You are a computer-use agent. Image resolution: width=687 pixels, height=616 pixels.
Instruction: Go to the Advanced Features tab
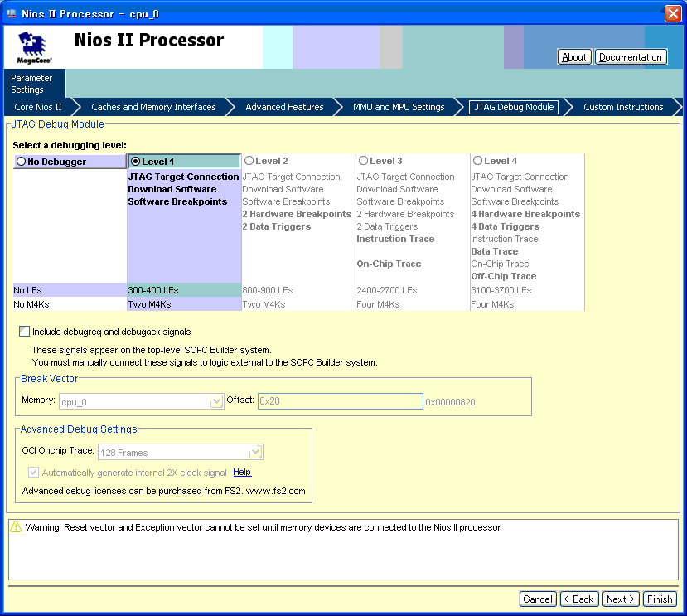(x=284, y=107)
